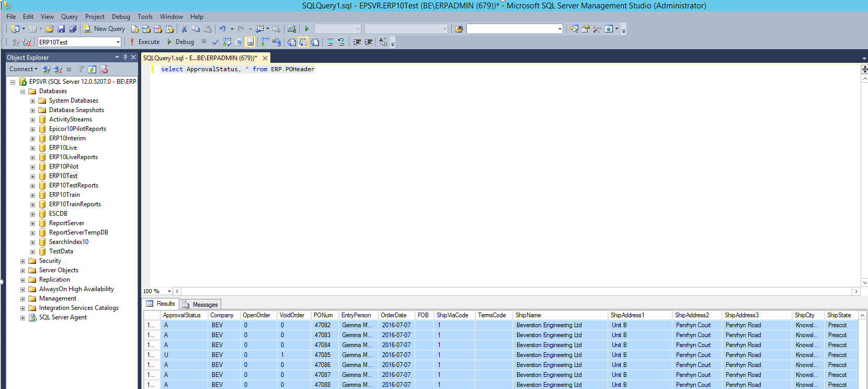The width and height of the screenshot is (868, 389).
Task: Expand the ERP10Live database node
Action: coord(32,148)
